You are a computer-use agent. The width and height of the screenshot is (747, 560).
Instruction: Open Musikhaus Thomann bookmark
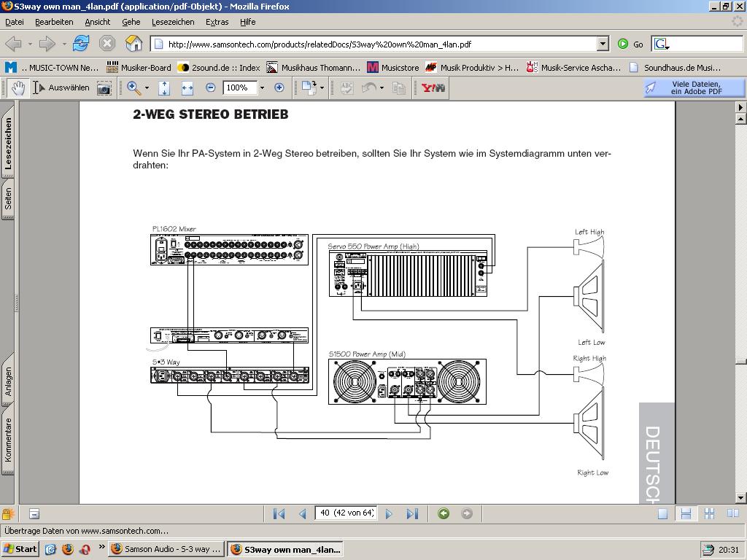pos(313,68)
